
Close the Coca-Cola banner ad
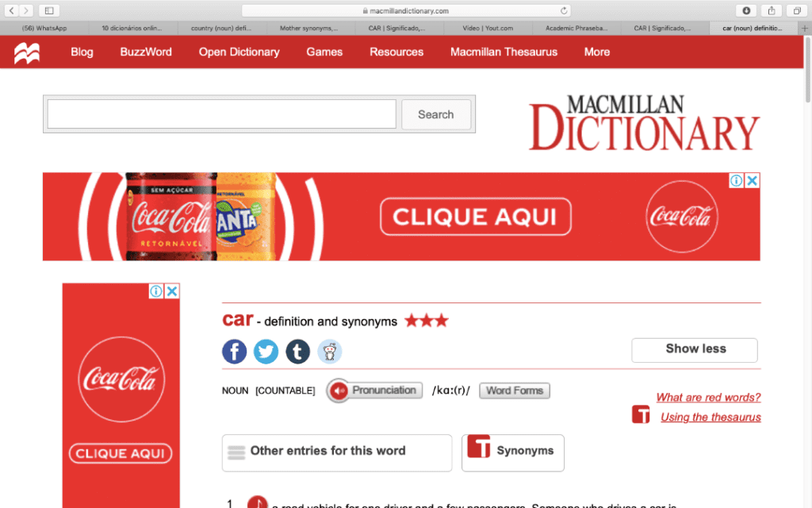tap(752, 181)
